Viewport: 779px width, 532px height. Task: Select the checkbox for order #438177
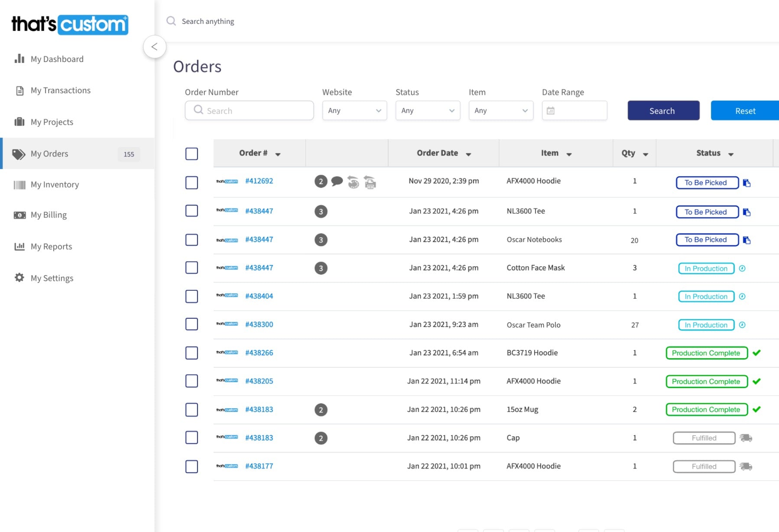(192, 467)
